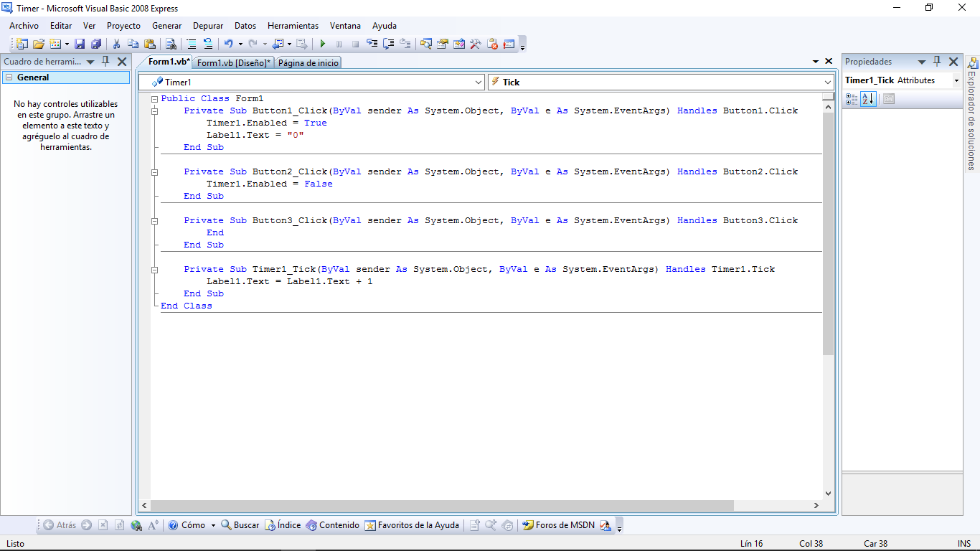The image size is (980, 551).
Task: Open the Timer1 class name dropdown
Action: pyautogui.click(x=479, y=83)
